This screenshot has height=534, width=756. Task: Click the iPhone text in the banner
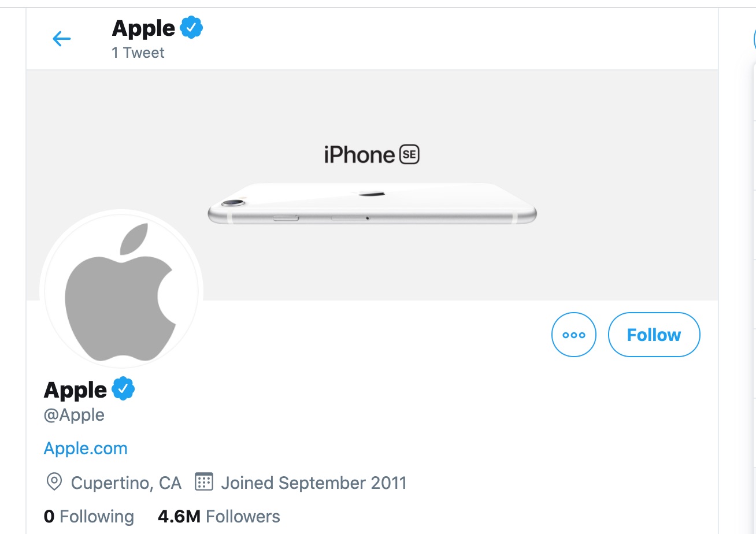click(360, 154)
